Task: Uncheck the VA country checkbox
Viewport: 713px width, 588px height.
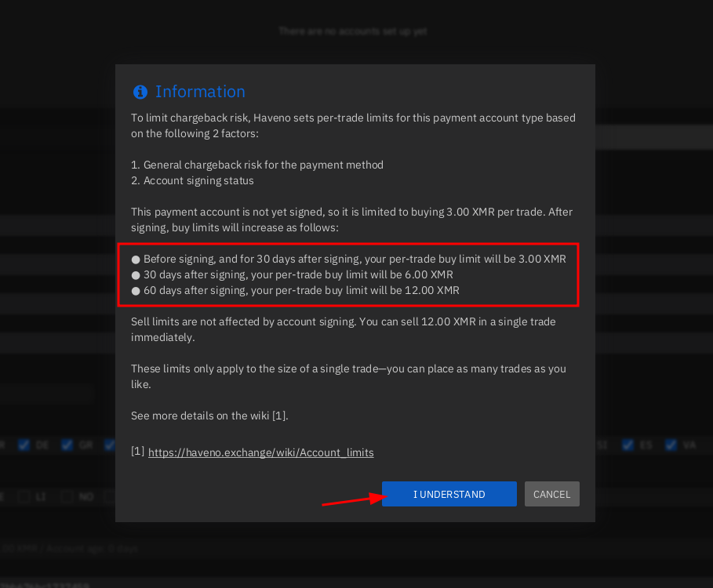Action: [x=671, y=445]
